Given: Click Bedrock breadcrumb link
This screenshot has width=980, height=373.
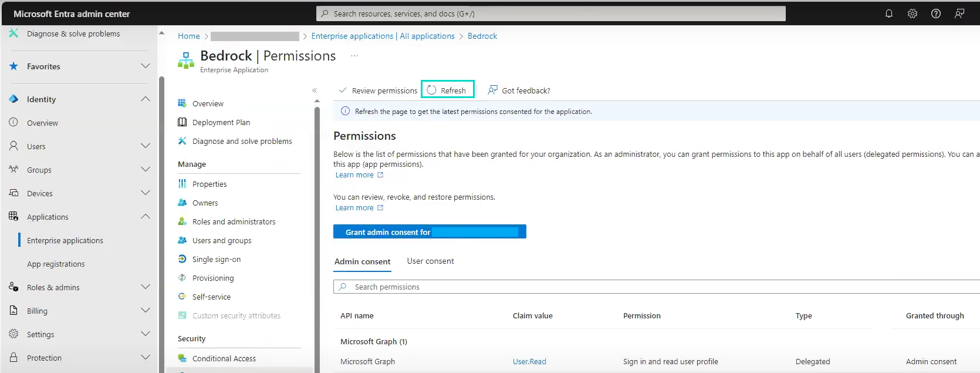Looking at the screenshot, I should point(482,36).
